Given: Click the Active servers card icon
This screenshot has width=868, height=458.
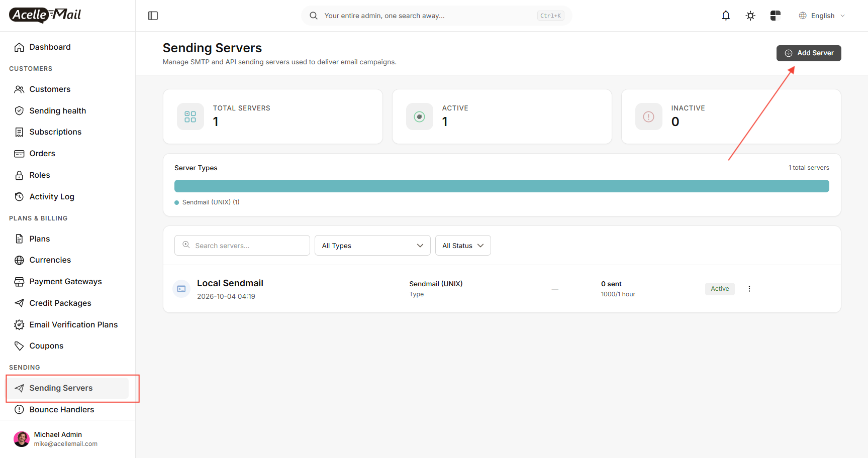Looking at the screenshot, I should [420, 117].
